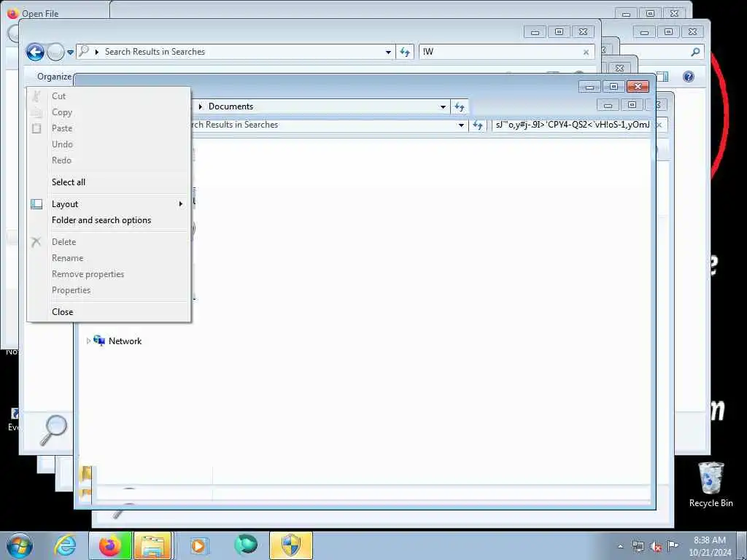Screen dimensions: 747x560
Task: Launch Internet Explorer from the taskbar
Action: pyautogui.click(x=65, y=545)
